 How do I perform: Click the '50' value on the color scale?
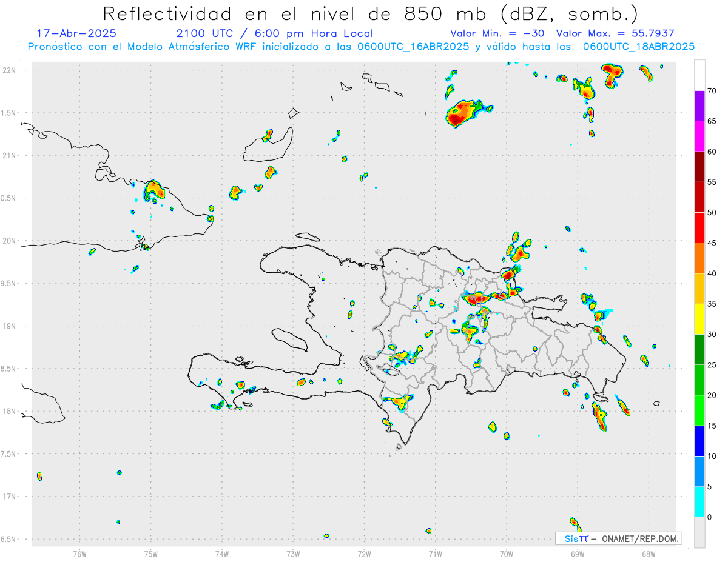click(712, 213)
